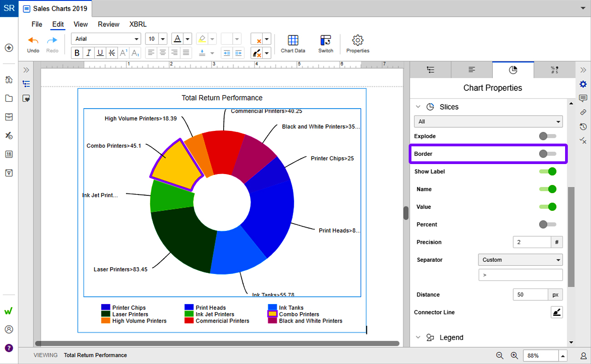Open the Separator Custom dropdown
591x364 pixels.
520,260
